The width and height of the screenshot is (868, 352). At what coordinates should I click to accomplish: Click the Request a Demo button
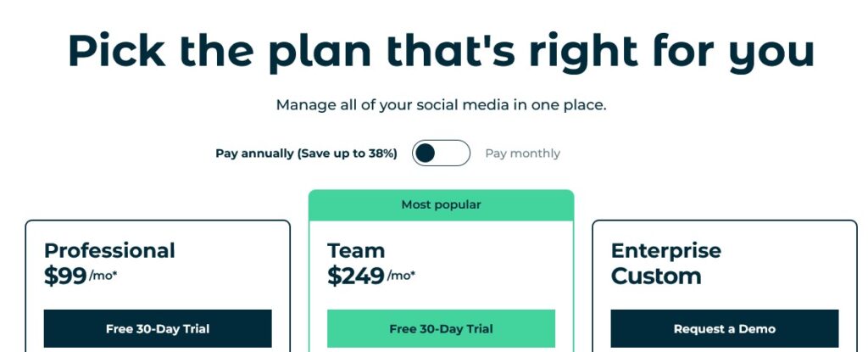coord(725,329)
